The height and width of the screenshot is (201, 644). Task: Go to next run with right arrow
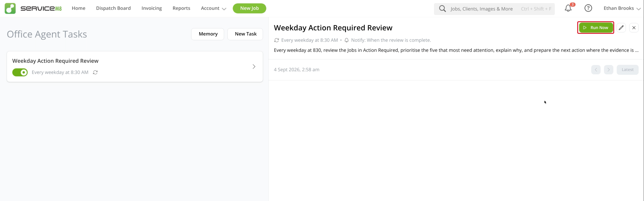(608, 70)
